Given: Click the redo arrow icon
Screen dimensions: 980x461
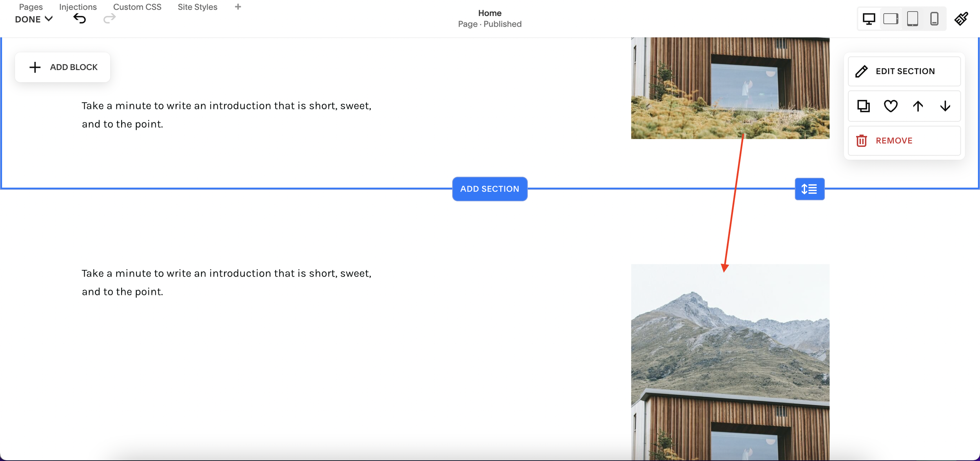Looking at the screenshot, I should coord(109,18).
